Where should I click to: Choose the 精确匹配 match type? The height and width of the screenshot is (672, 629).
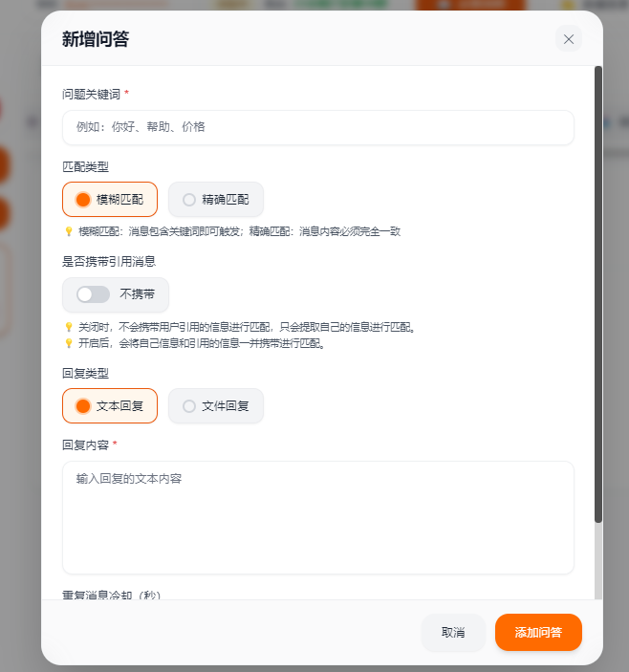pos(216,200)
